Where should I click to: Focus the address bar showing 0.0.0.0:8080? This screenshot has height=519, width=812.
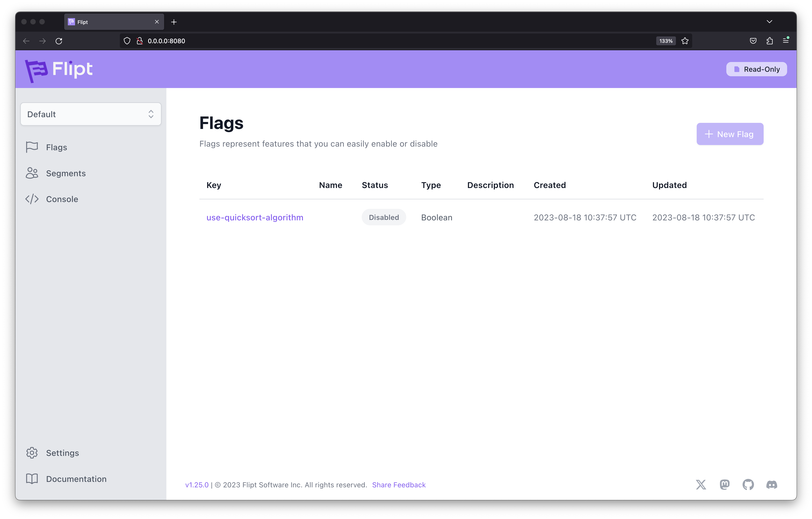pos(371,41)
